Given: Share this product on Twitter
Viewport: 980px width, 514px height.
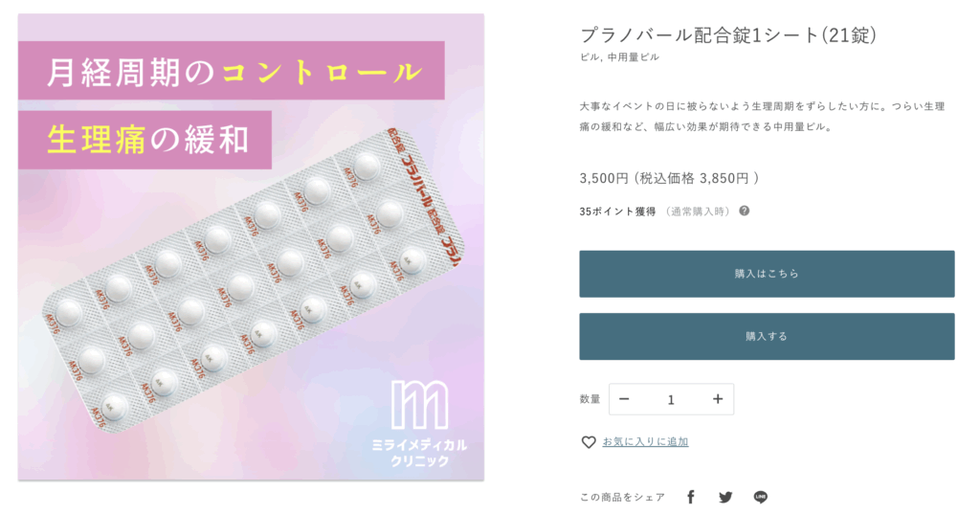Looking at the screenshot, I should [x=725, y=497].
